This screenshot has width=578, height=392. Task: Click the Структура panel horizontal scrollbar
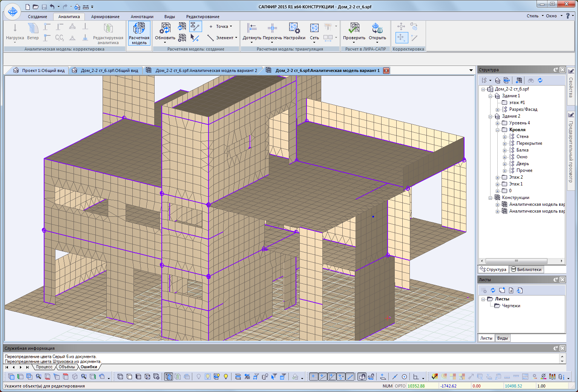point(516,261)
